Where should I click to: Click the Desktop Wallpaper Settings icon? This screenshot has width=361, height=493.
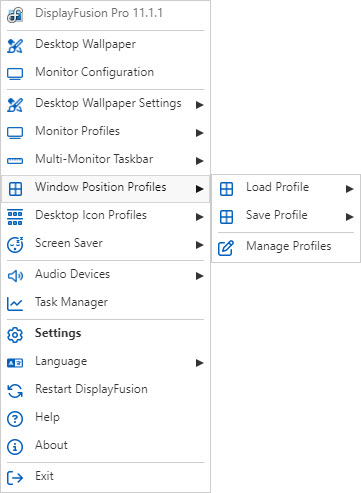[15, 105]
